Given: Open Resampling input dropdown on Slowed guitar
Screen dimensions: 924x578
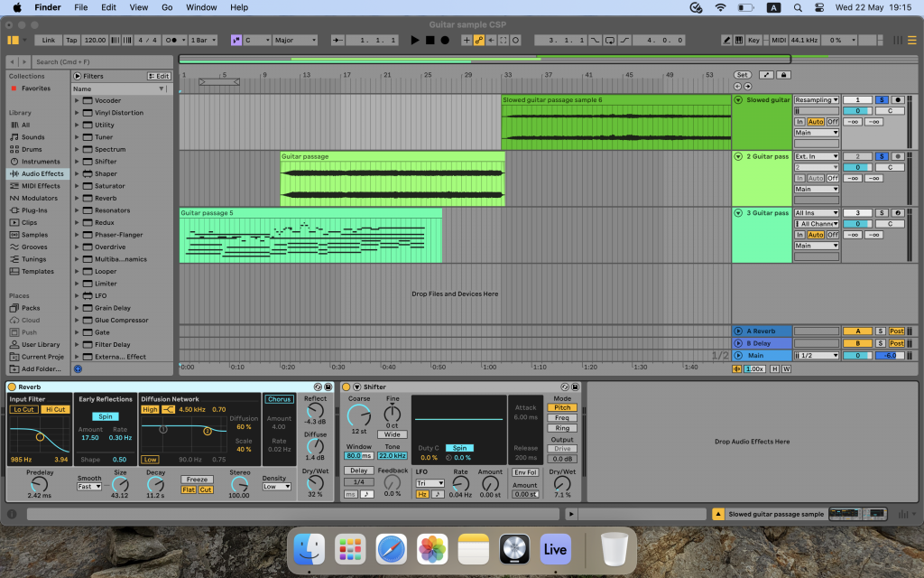Looking at the screenshot, I should (816, 99).
